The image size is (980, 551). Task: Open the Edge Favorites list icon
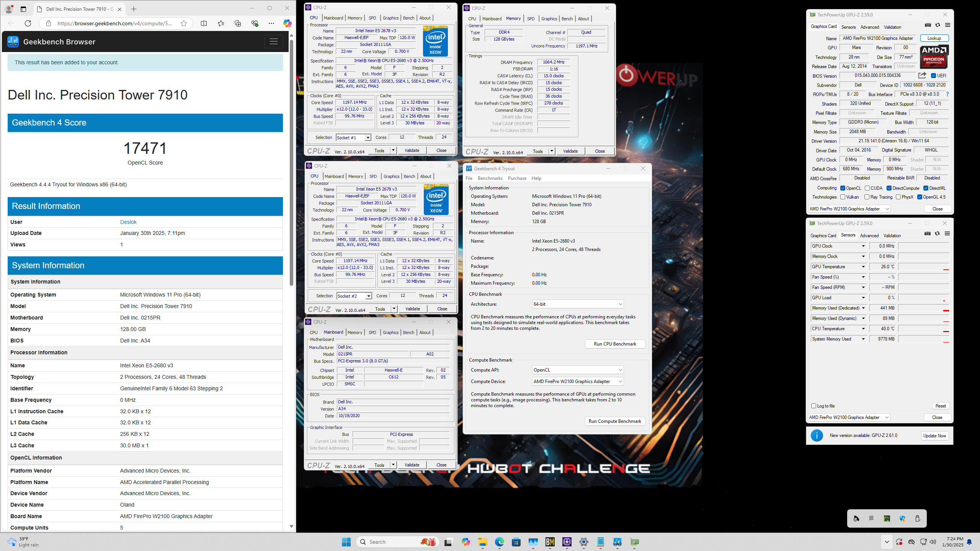221,23
